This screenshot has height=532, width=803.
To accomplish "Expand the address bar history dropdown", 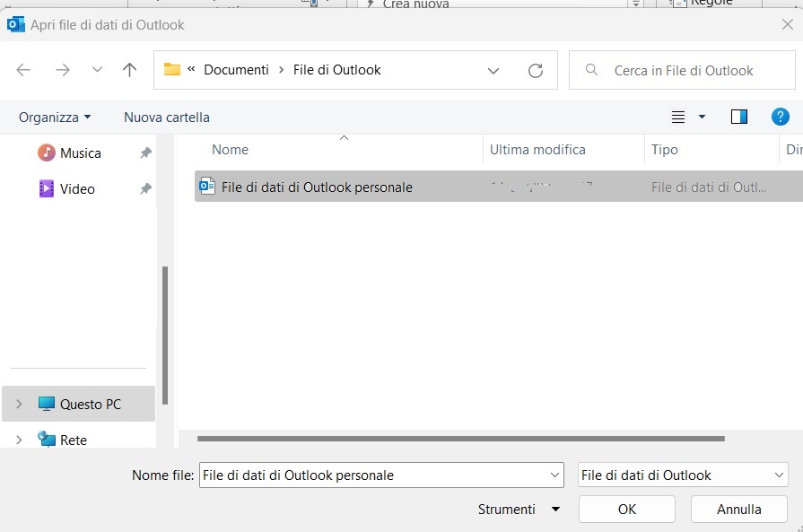I will (493, 71).
